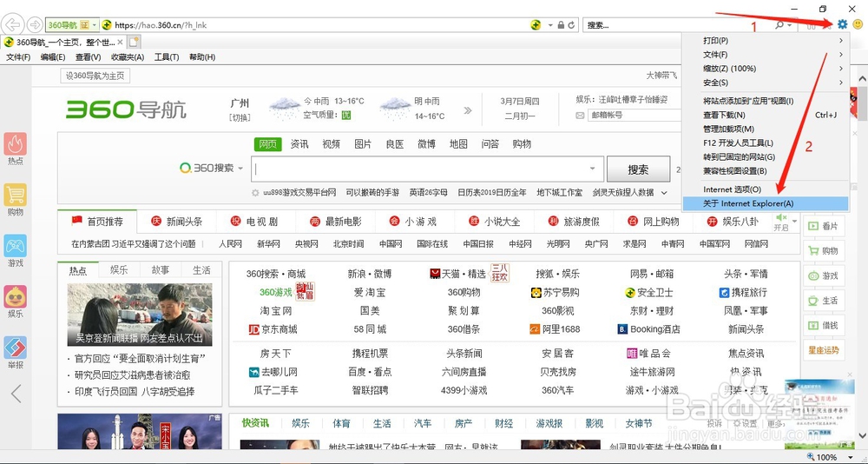
Task: Open the 收藏夹(A) menu
Action: coord(128,57)
